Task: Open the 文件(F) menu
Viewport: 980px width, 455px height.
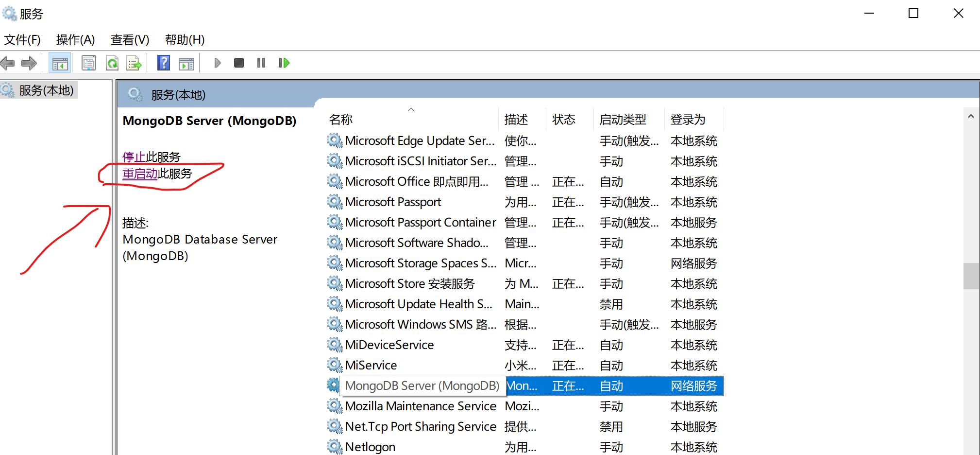Action: (x=22, y=39)
